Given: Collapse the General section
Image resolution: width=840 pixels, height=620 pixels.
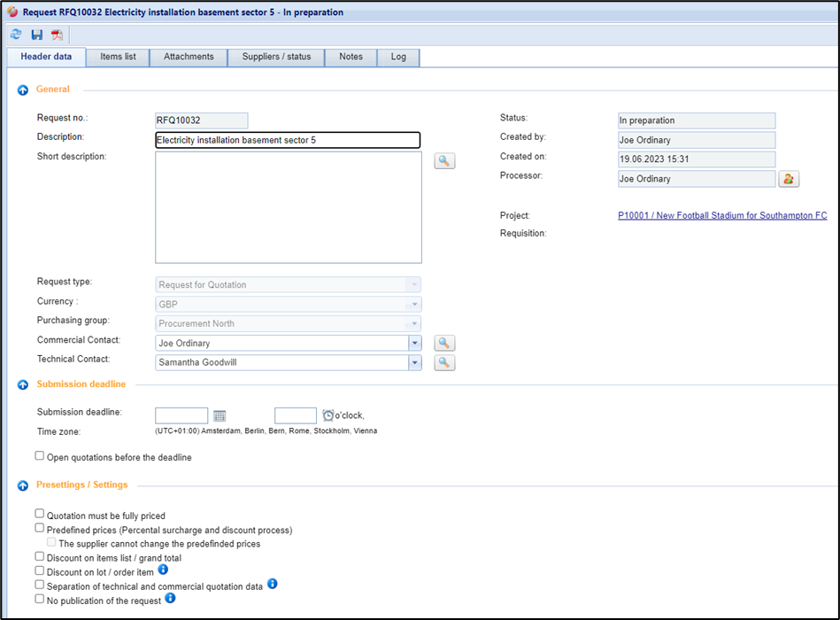Looking at the screenshot, I should [23, 89].
